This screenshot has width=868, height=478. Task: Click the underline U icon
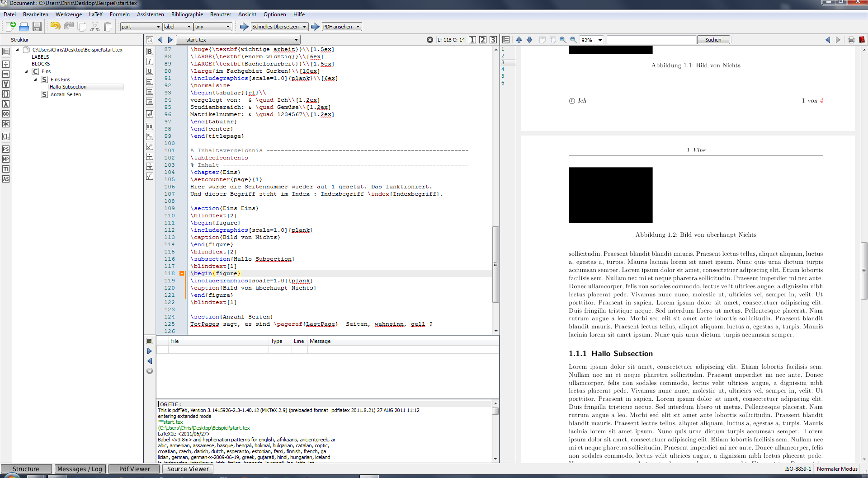(150, 71)
